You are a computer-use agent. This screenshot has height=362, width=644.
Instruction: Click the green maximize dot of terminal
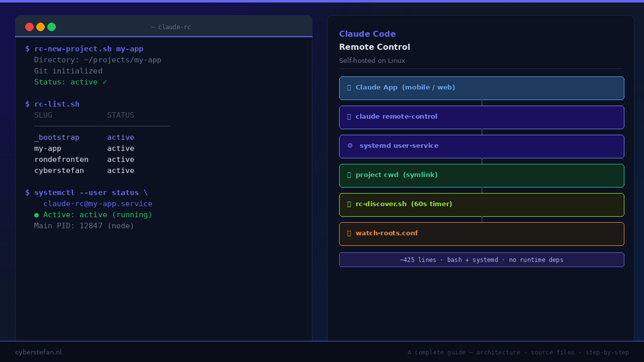coord(51,27)
